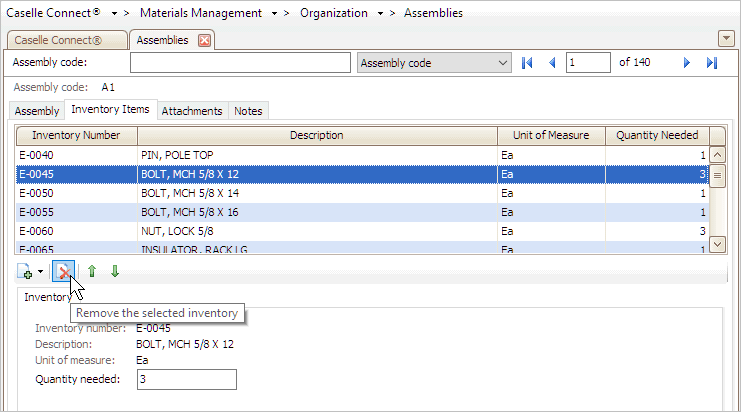This screenshot has width=741, height=412.
Task: Click the Quantity needed input field
Action: tap(186, 379)
